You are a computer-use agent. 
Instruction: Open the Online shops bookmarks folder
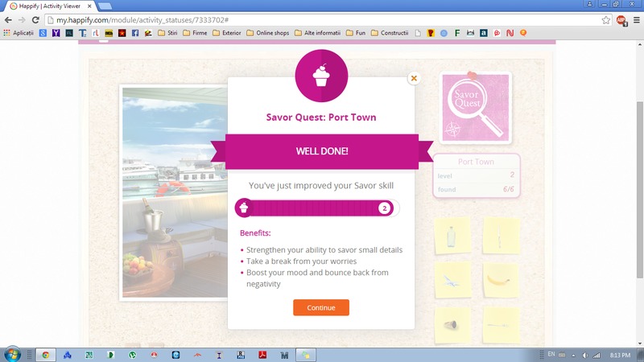click(268, 33)
